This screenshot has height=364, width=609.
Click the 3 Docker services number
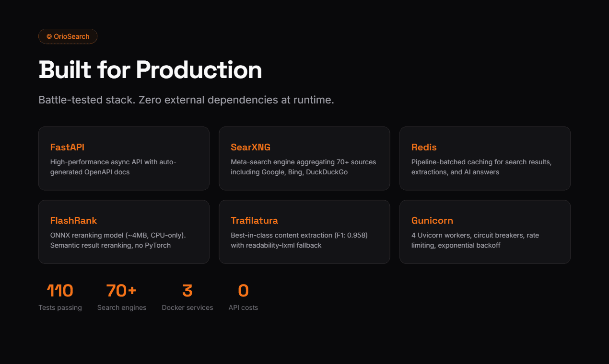(187, 291)
